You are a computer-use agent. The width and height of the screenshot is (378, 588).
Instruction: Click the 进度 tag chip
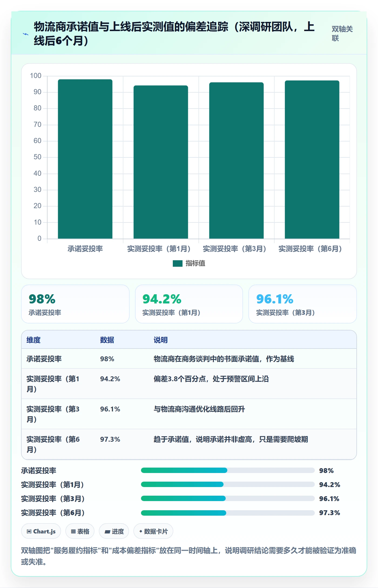(114, 531)
